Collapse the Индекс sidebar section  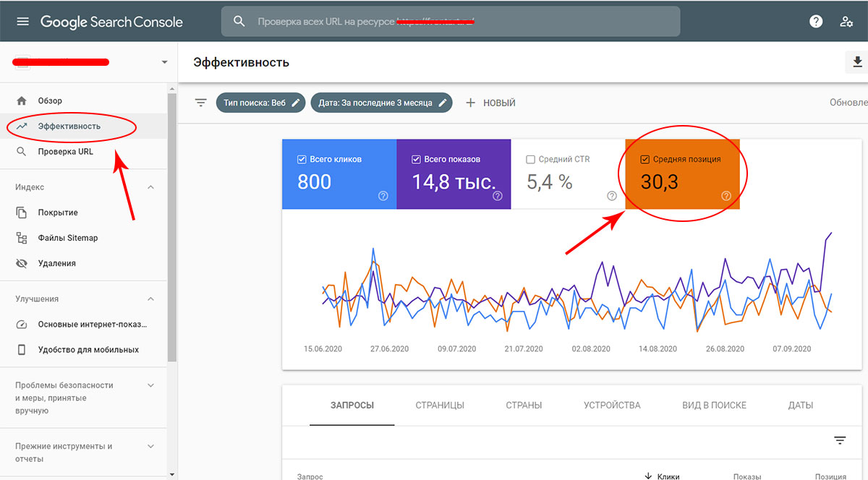point(151,187)
